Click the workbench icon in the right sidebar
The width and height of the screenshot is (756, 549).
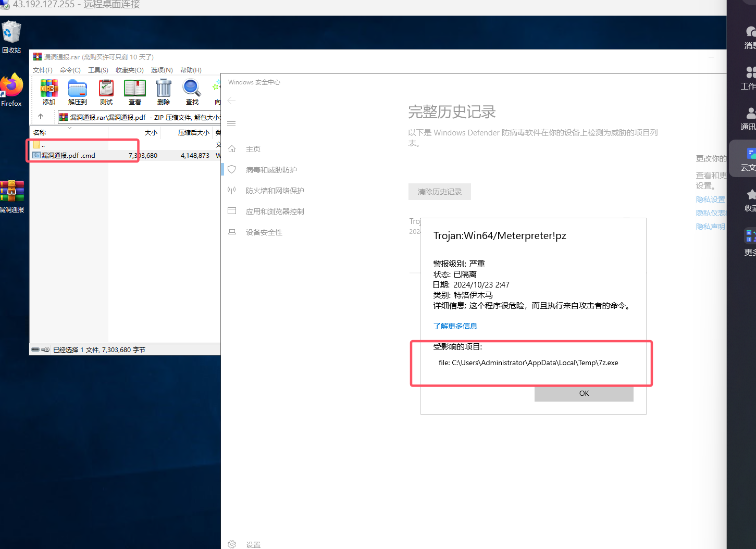pyautogui.click(x=751, y=72)
